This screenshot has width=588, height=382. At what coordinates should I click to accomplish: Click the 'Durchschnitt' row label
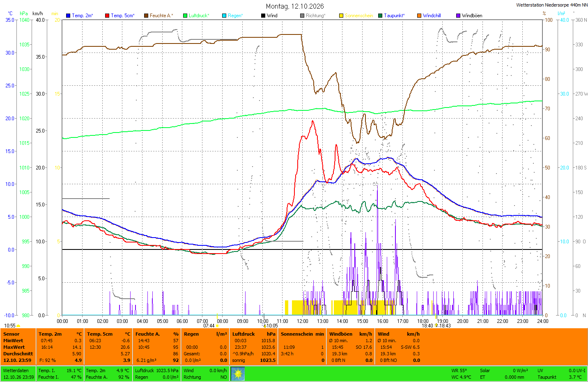tap(18, 354)
